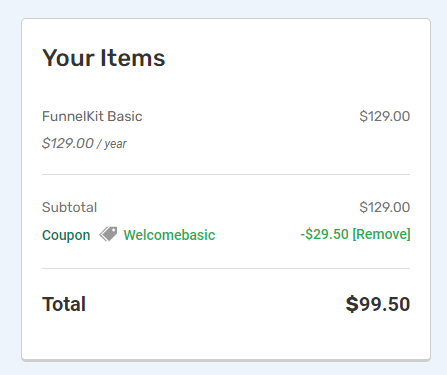Click the coupon tag icon
This screenshot has height=375, width=447.
click(x=108, y=234)
